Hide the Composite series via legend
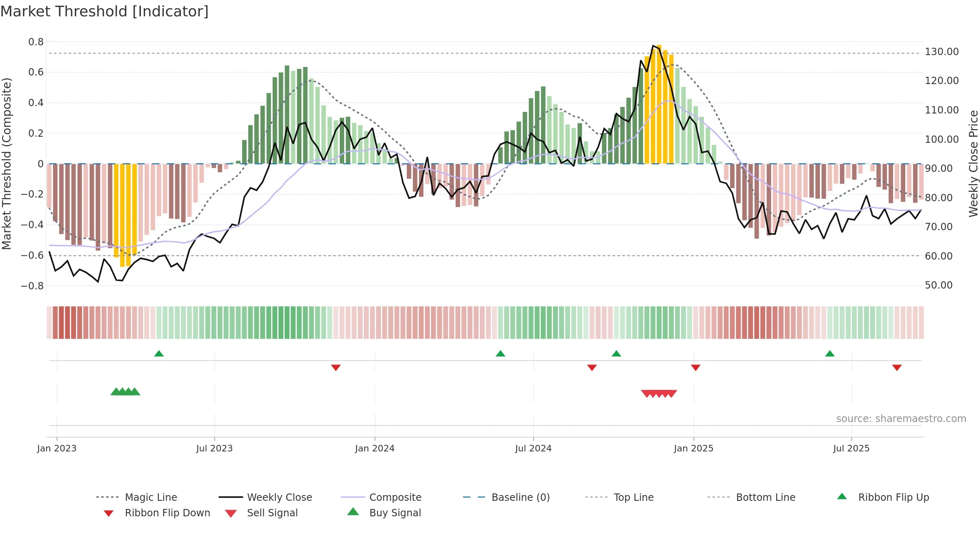Screen dimensions: 980x551 pyautogui.click(x=381, y=497)
